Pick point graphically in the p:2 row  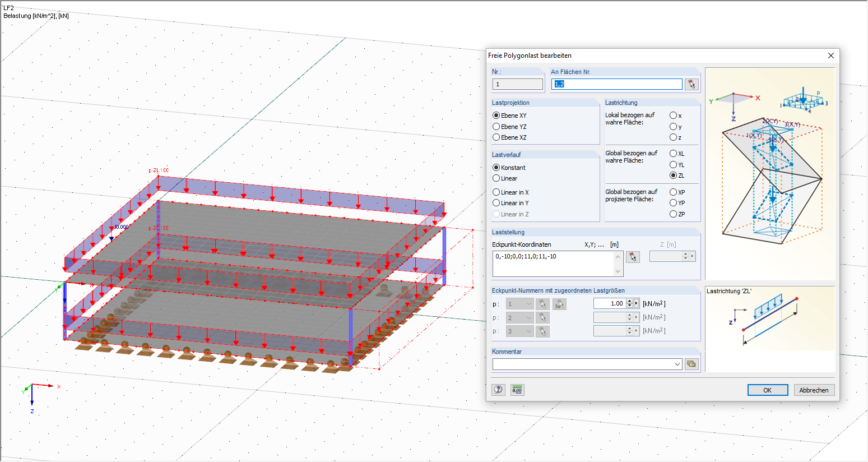point(543,317)
